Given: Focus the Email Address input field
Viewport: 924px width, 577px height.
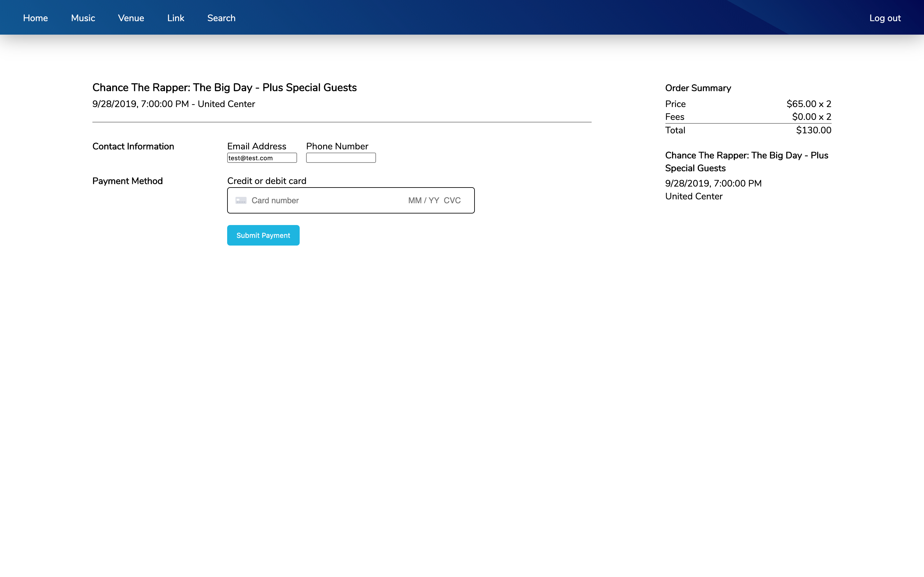Looking at the screenshot, I should (262, 158).
